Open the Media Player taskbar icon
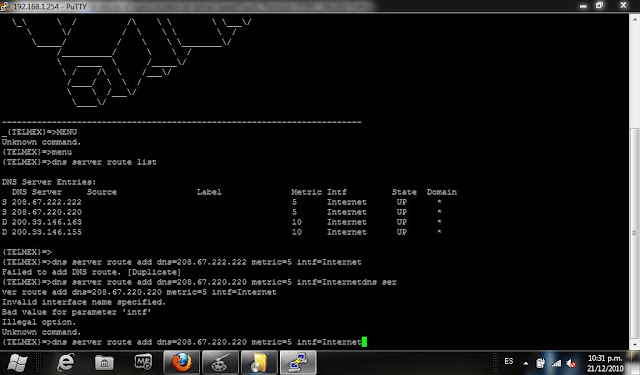This screenshot has height=375, width=640. pos(143,362)
